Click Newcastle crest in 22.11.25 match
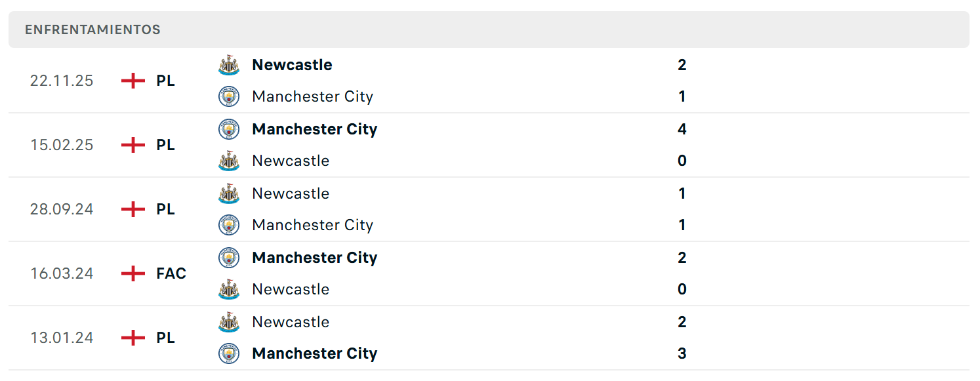 point(229,64)
